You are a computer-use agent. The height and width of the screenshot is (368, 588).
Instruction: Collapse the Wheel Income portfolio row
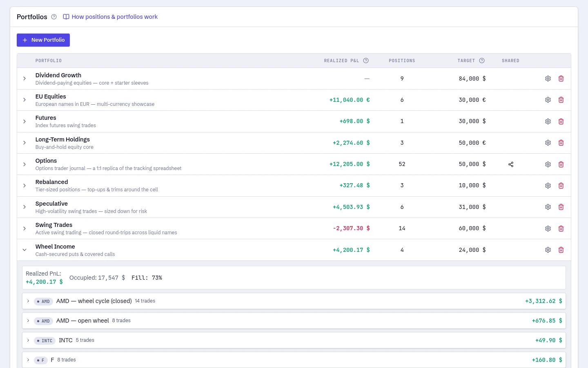[24, 250]
